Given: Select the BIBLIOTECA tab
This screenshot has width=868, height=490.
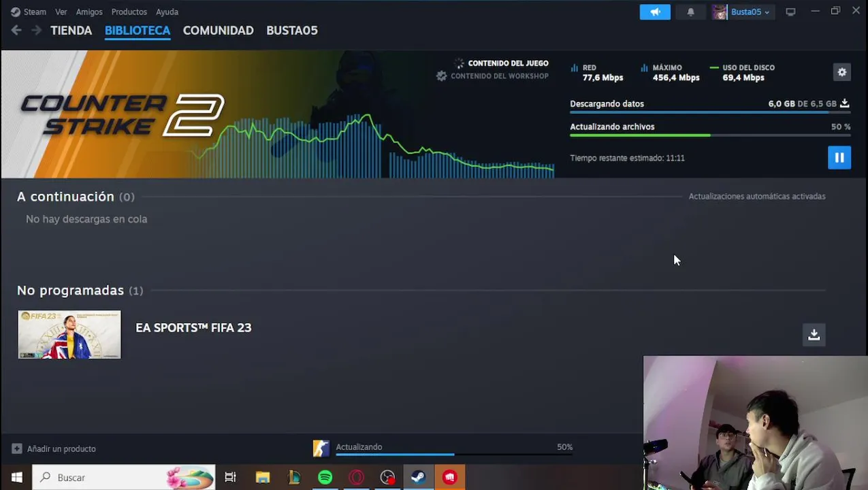Looking at the screenshot, I should pyautogui.click(x=138, y=31).
